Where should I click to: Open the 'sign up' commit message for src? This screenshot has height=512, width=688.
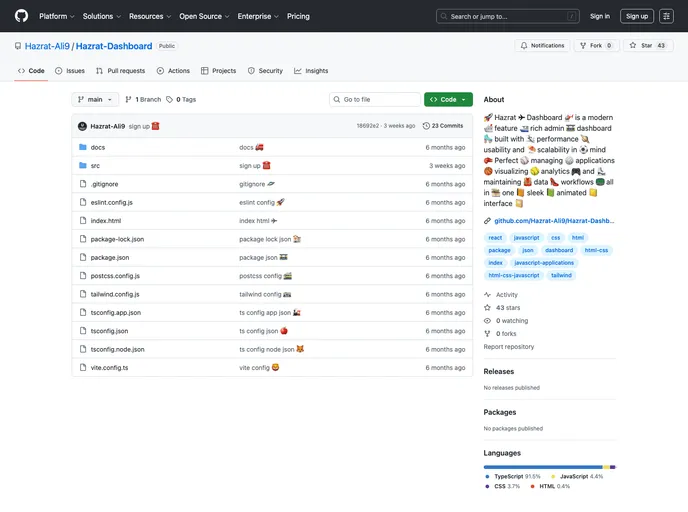tap(254, 166)
